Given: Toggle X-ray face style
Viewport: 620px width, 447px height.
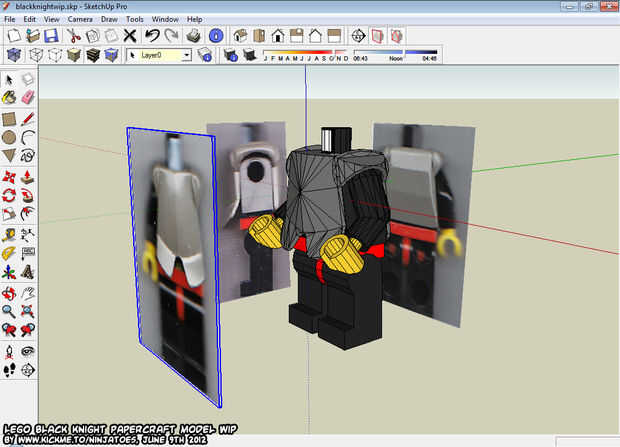Looking at the screenshot, I should click(x=14, y=55).
